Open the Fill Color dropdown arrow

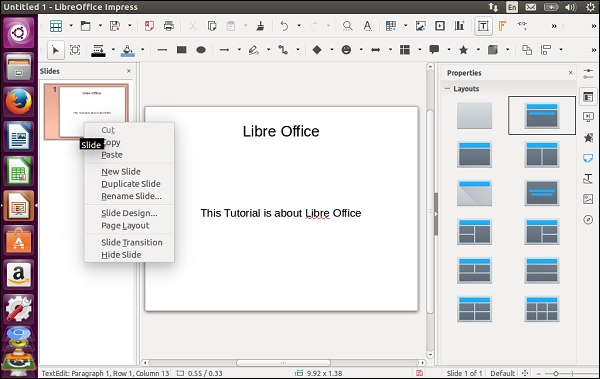(x=142, y=49)
